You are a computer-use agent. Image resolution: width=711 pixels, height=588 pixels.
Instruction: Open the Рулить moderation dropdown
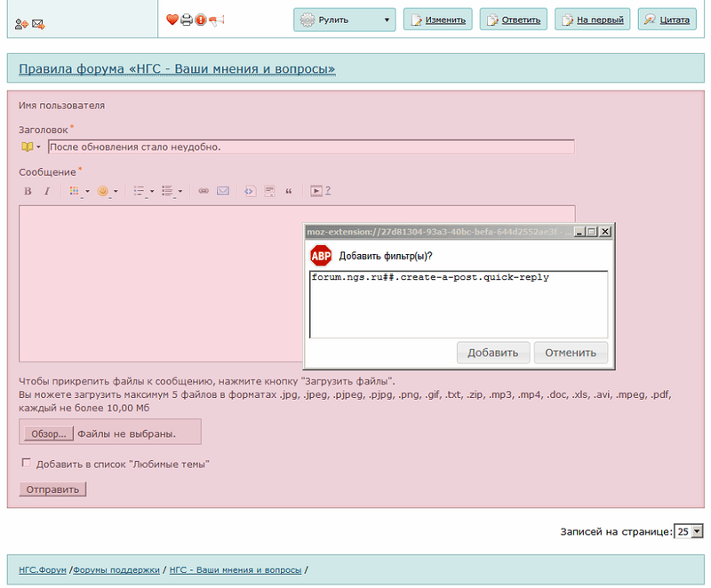pyautogui.click(x=345, y=20)
